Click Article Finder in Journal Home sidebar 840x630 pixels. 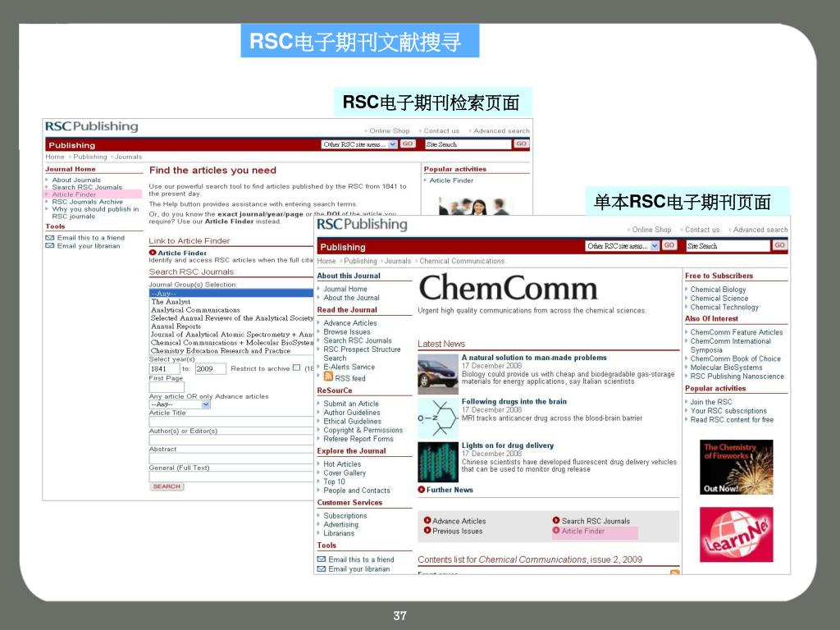[74, 194]
